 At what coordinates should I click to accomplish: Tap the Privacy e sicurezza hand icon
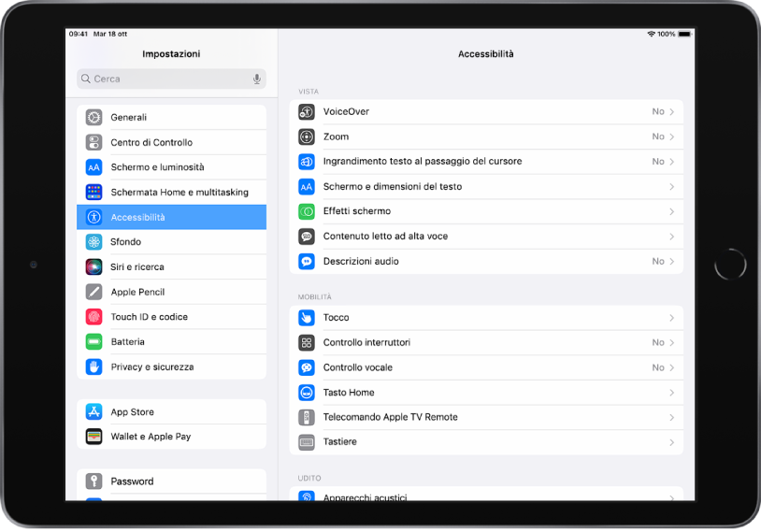(93, 367)
